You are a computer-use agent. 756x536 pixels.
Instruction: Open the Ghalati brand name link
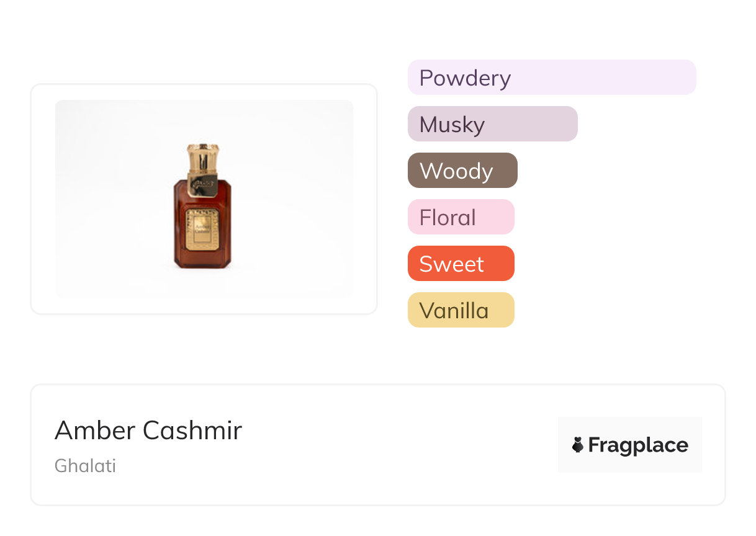click(85, 466)
